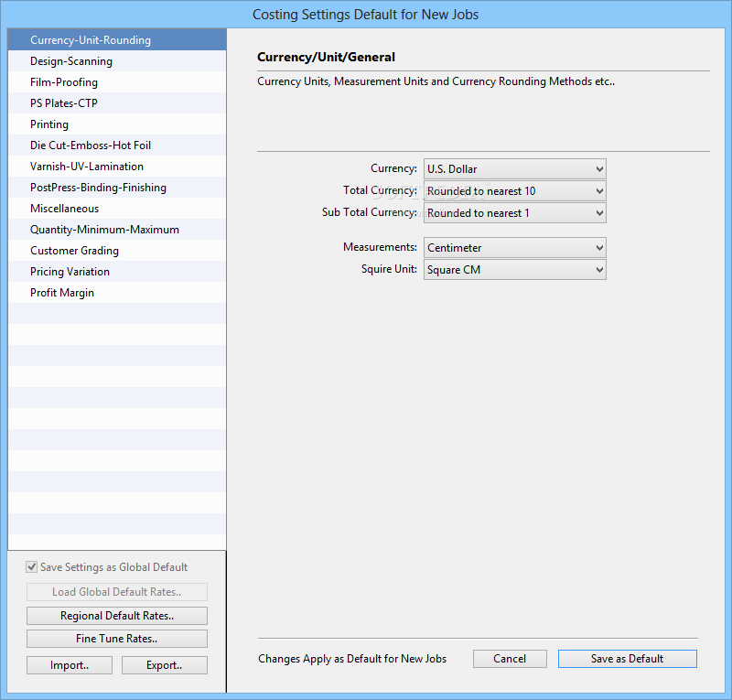Open the Squire Unit dropdown showing Square CM

pyautogui.click(x=515, y=269)
